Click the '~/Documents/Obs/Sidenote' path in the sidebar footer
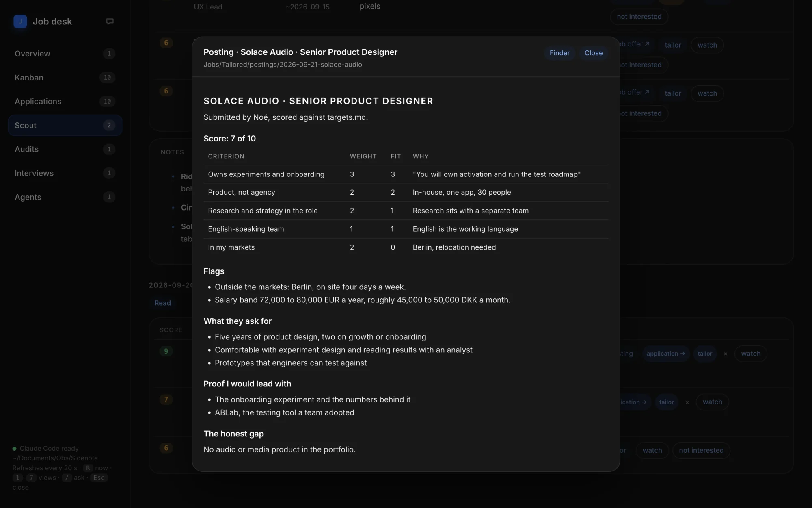This screenshot has height=508, width=812. click(x=55, y=458)
